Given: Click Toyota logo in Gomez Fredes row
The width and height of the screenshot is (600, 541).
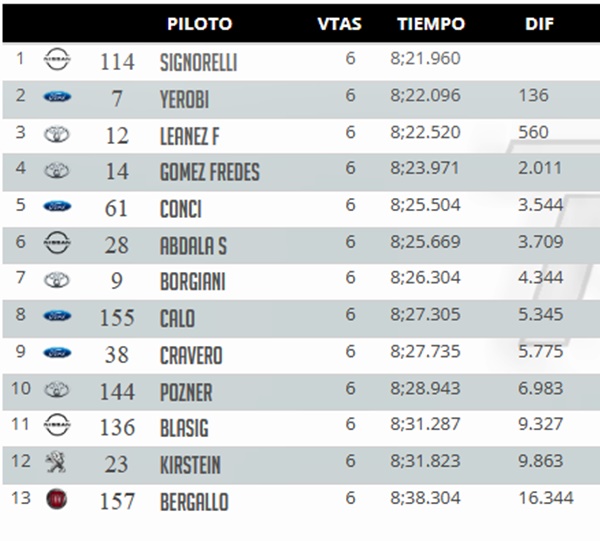Looking at the screenshot, I should tap(57, 171).
